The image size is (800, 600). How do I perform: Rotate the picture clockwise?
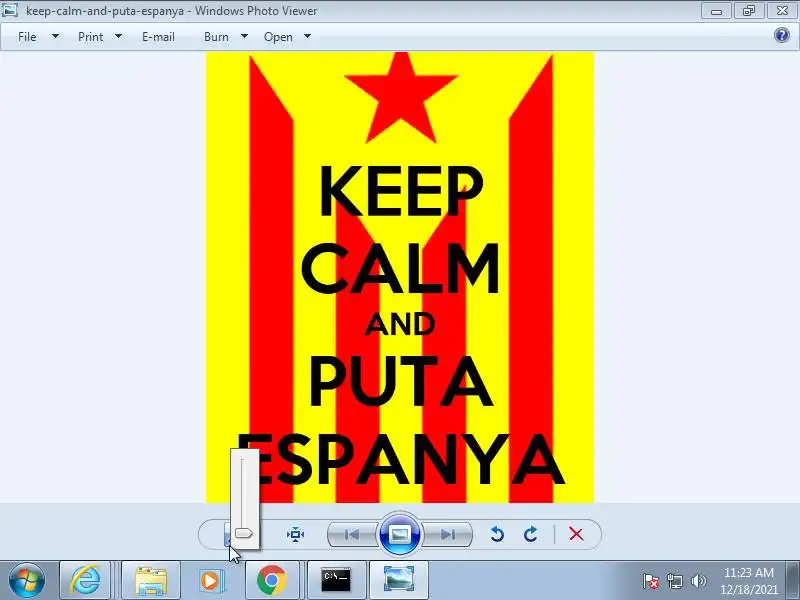pyautogui.click(x=531, y=534)
